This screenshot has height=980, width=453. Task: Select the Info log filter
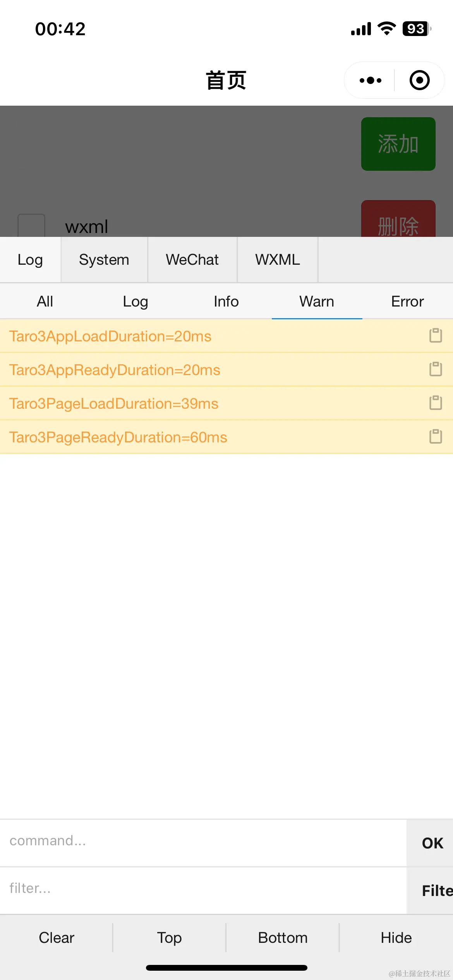[x=226, y=302]
